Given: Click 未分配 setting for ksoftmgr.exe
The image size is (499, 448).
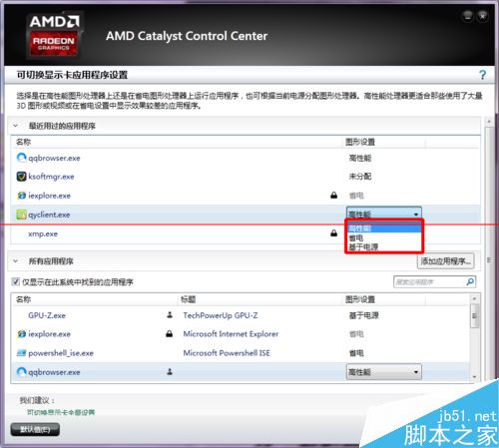Looking at the screenshot, I should [360, 177].
